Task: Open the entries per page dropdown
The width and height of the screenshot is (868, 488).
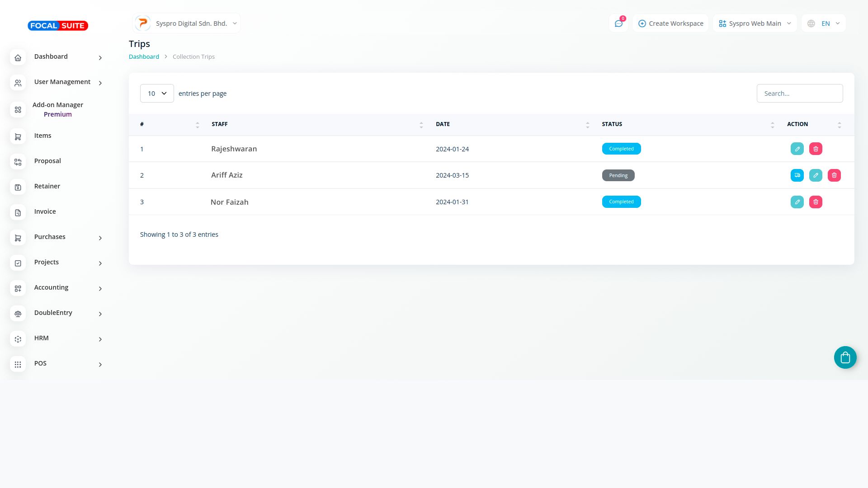Action: point(157,94)
